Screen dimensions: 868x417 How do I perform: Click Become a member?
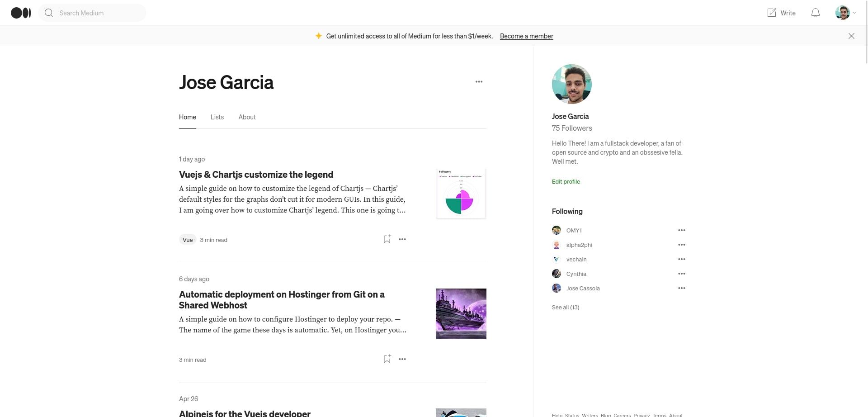point(527,36)
